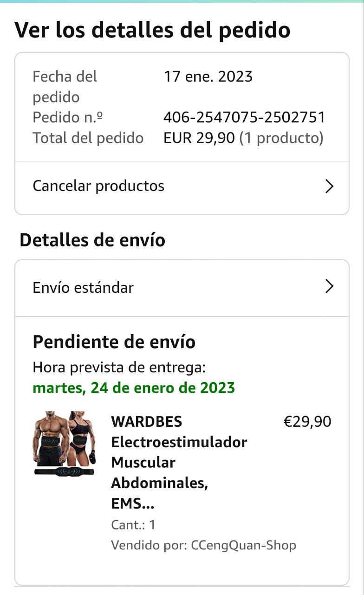Tap the Pendiente de envío status heading

[114, 342]
